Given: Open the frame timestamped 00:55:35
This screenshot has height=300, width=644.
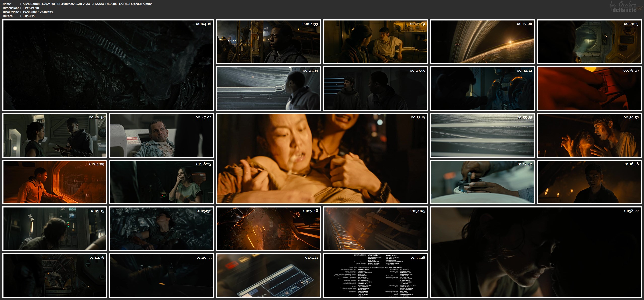Looking at the screenshot, I should [482, 135].
